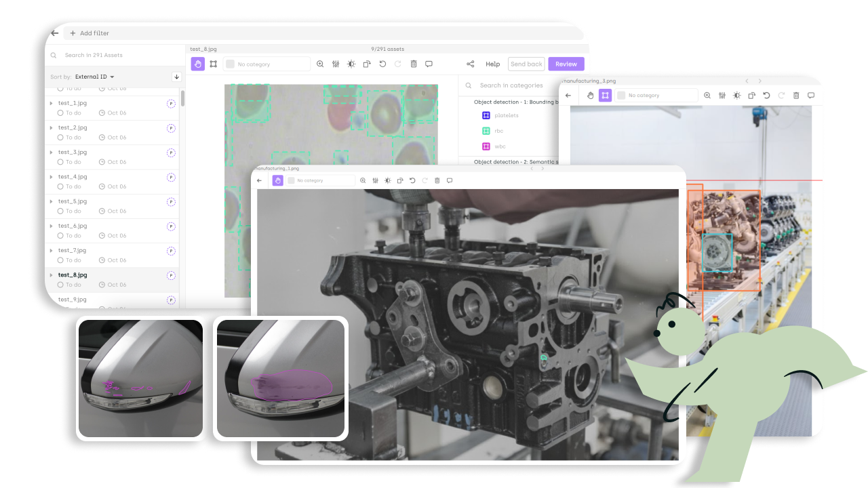Viewport: 868px width, 488px height.
Task: Open adjustment sliders in manufacturing_1.png toolbar
Action: tap(375, 180)
